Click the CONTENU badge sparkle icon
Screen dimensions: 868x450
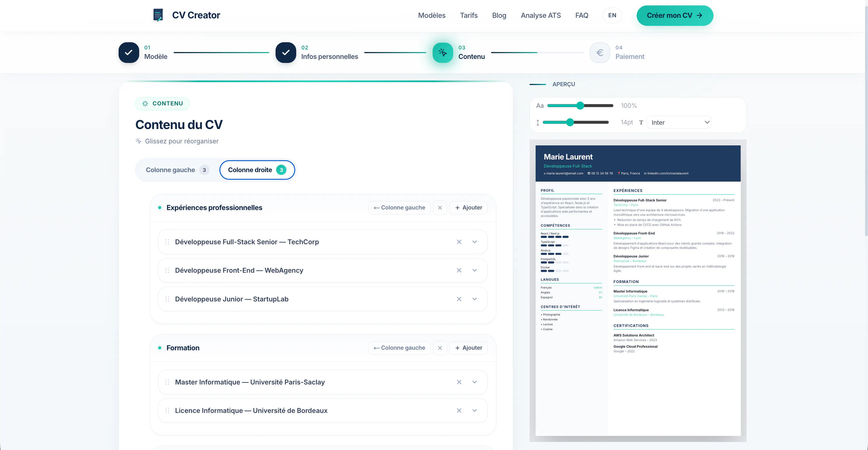(145, 103)
